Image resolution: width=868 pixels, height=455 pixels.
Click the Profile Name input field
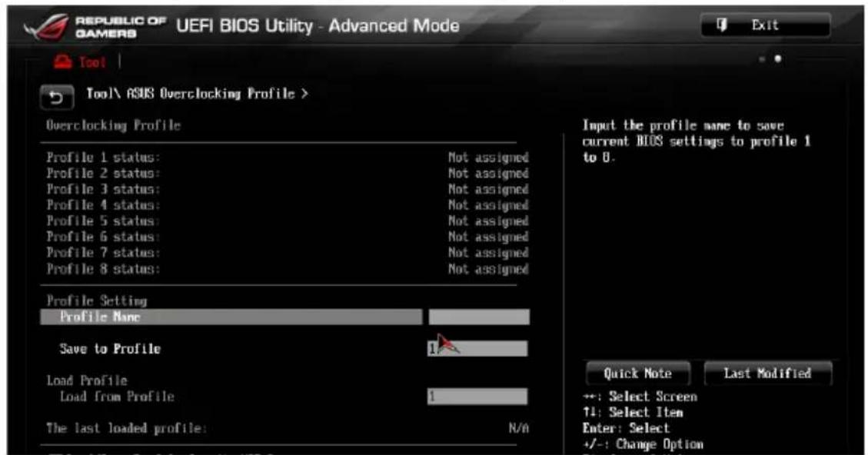coord(479,317)
